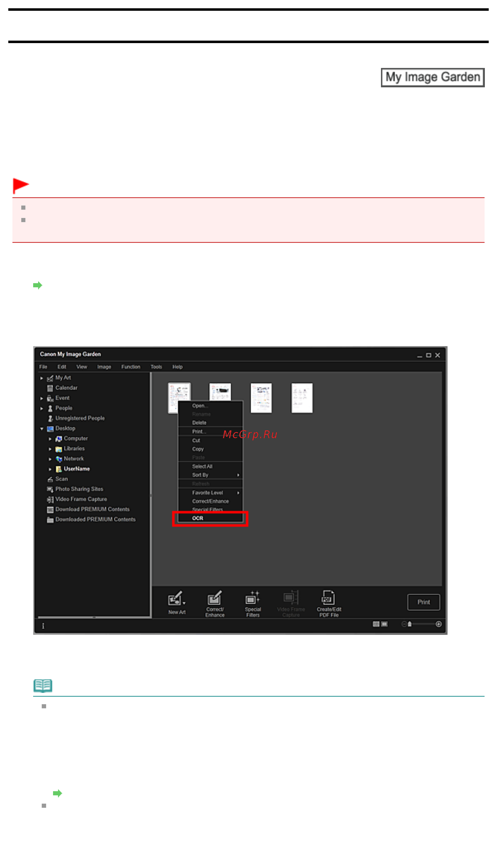Image resolution: width=497 pixels, height=868 pixels.
Task: Choose OCR from the context menu
Action: (x=210, y=518)
